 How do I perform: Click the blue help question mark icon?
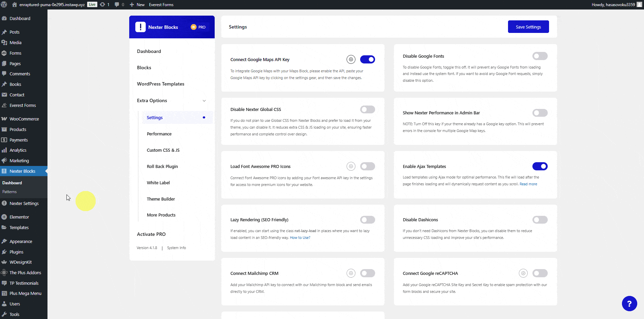(x=629, y=304)
